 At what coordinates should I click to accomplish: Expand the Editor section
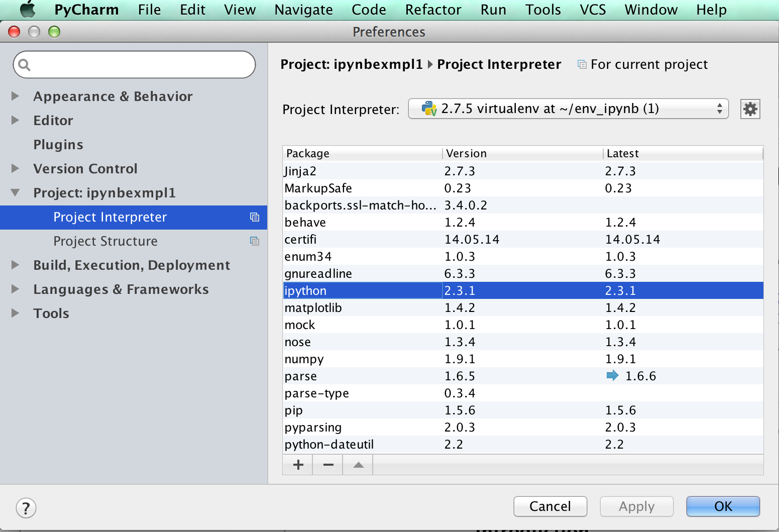(x=16, y=120)
